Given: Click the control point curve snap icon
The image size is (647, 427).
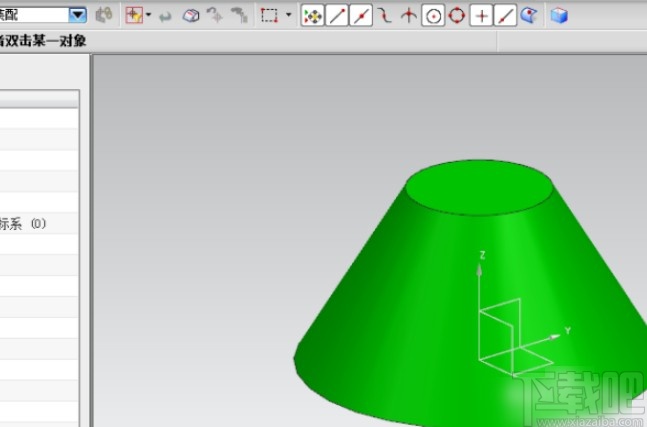Looking at the screenshot, I should 383,16.
